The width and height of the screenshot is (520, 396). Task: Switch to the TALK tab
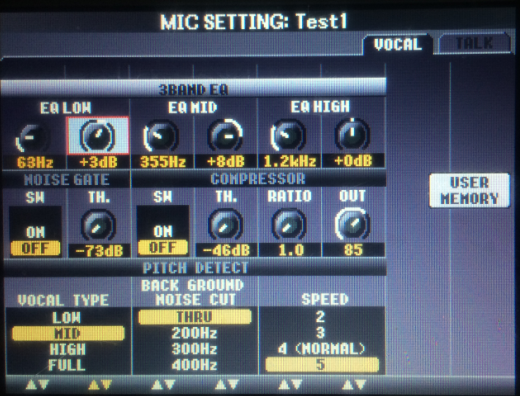click(475, 43)
